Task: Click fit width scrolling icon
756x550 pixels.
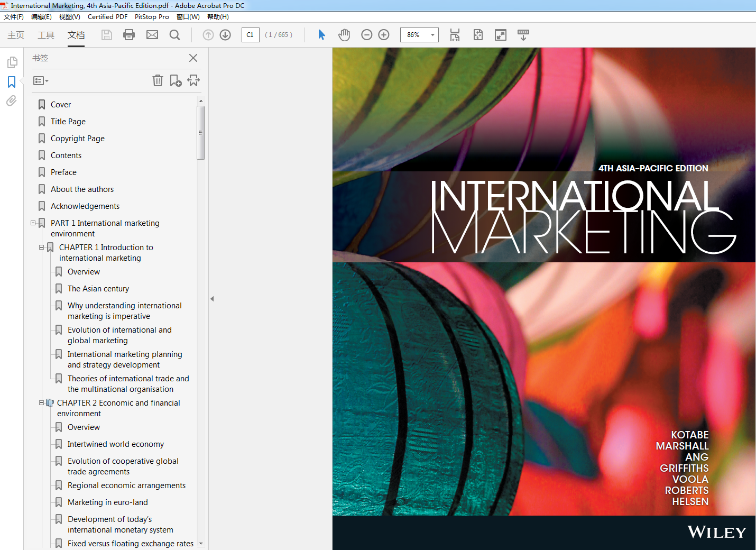Action: (455, 35)
